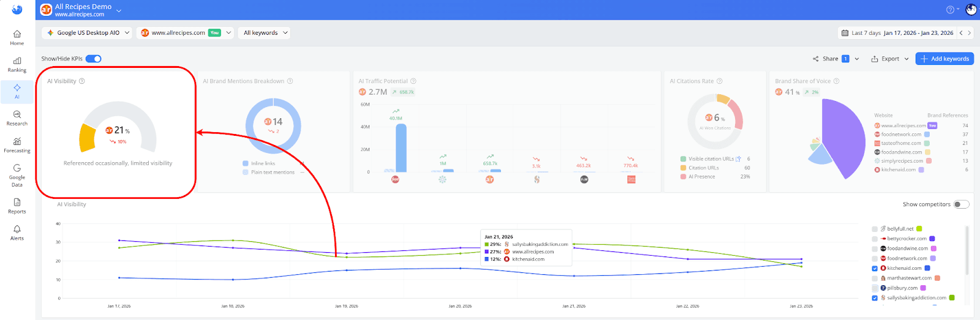Open the All keywords dropdown
Viewport: 980px width, 320px height.
(265, 33)
